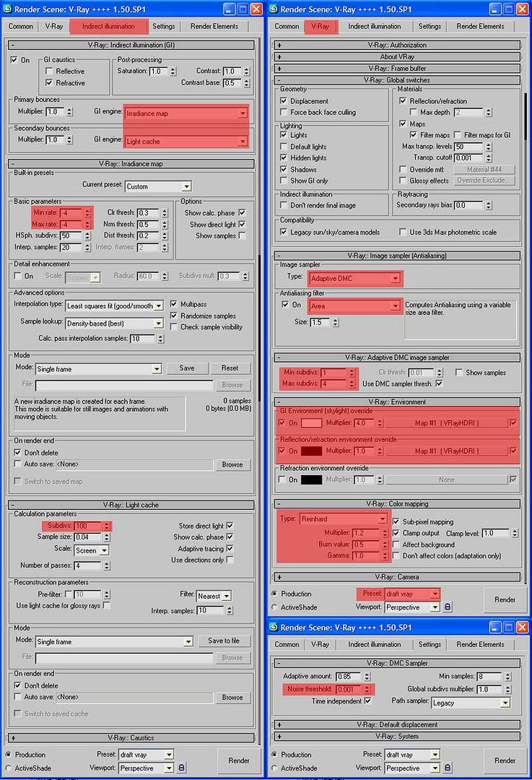Viewport: 532px width, 780px height.
Task: Click the Save to file button
Action: point(224,641)
